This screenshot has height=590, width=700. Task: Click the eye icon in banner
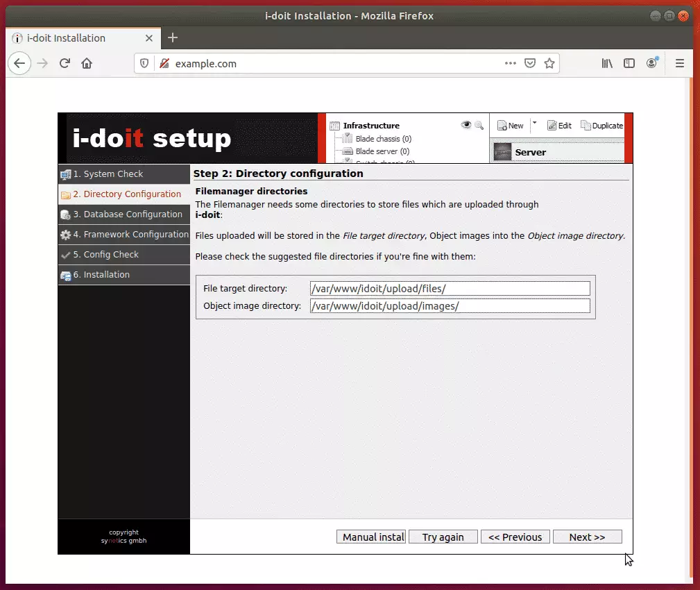pos(466,125)
